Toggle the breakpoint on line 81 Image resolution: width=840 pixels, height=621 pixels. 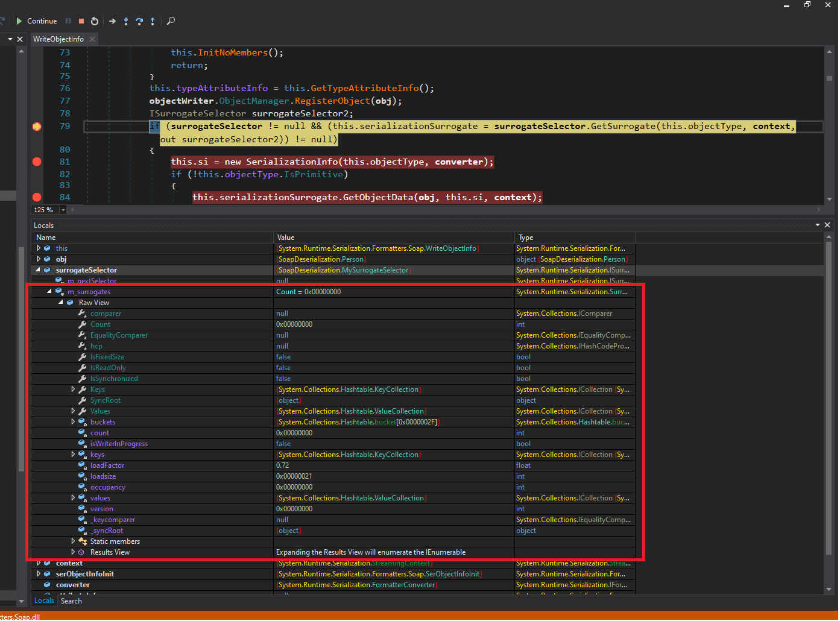tap(37, 162)
